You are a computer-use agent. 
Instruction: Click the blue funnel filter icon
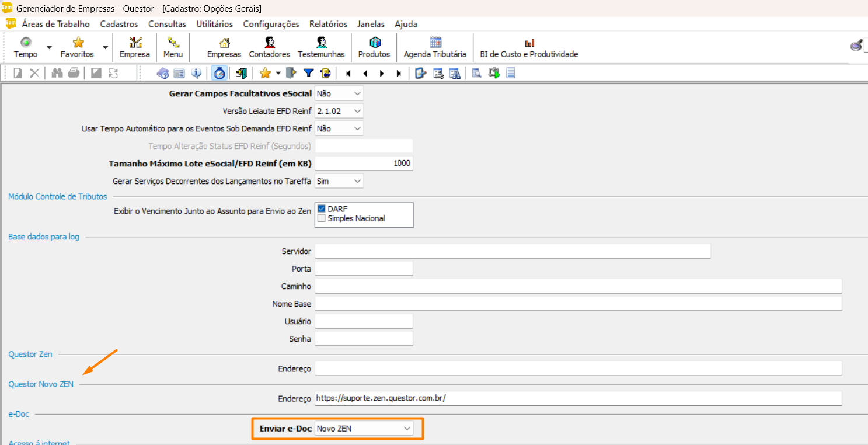pyautogui.click(x=309, y=73)
